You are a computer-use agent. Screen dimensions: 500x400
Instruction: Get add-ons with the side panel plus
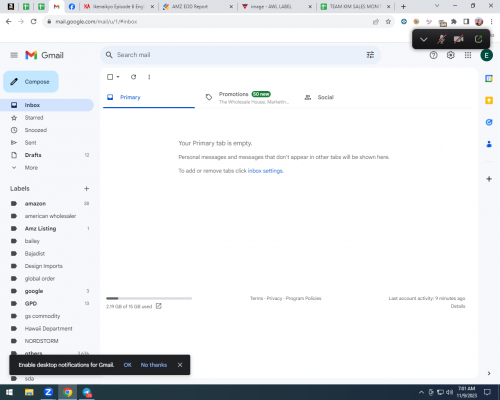point(489,179)
